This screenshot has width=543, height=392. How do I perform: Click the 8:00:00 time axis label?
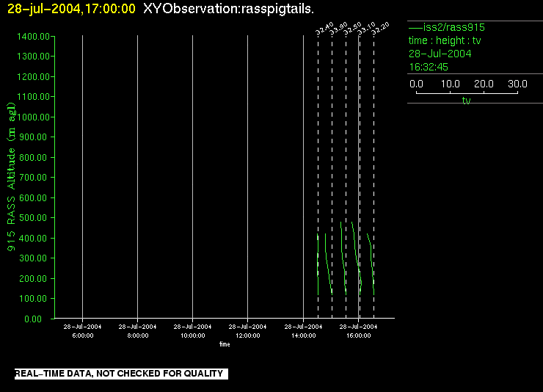tap(138, 335)
